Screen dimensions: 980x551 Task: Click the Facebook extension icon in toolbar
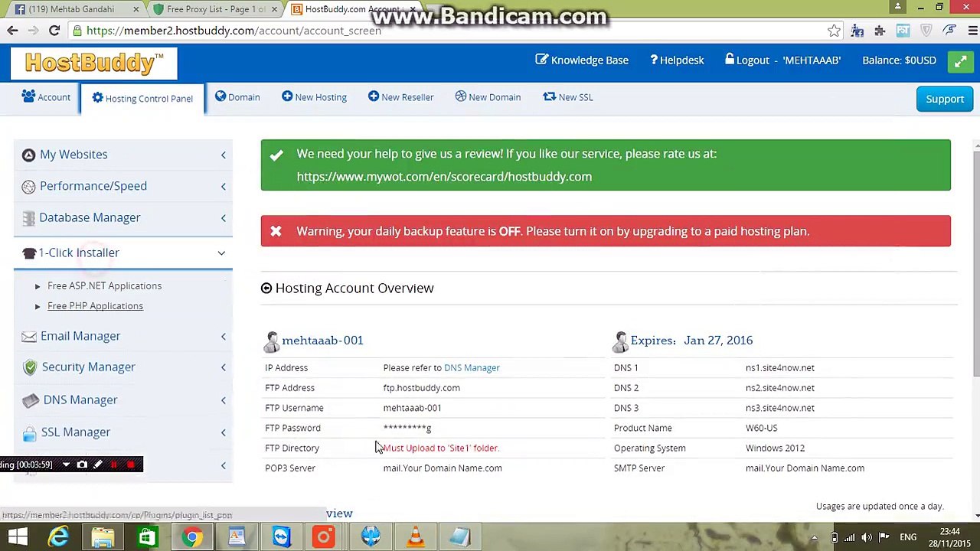click(x=857, y=31)
